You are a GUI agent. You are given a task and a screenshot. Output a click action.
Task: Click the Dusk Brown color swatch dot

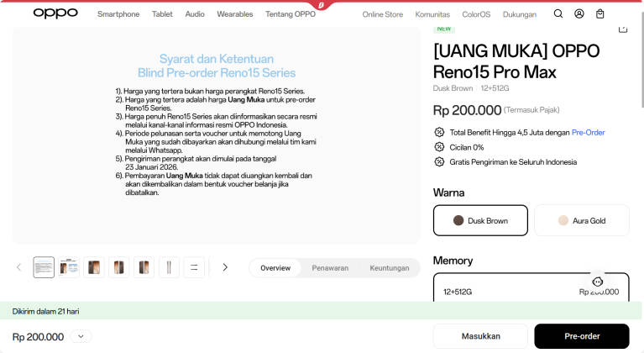click(x=458, y=220)
